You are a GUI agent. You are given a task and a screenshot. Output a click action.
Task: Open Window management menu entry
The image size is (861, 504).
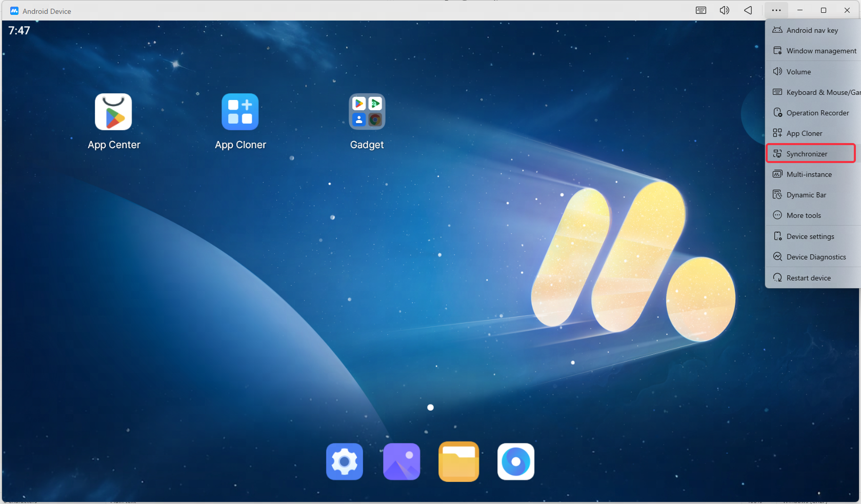click(x=813, y=51)
